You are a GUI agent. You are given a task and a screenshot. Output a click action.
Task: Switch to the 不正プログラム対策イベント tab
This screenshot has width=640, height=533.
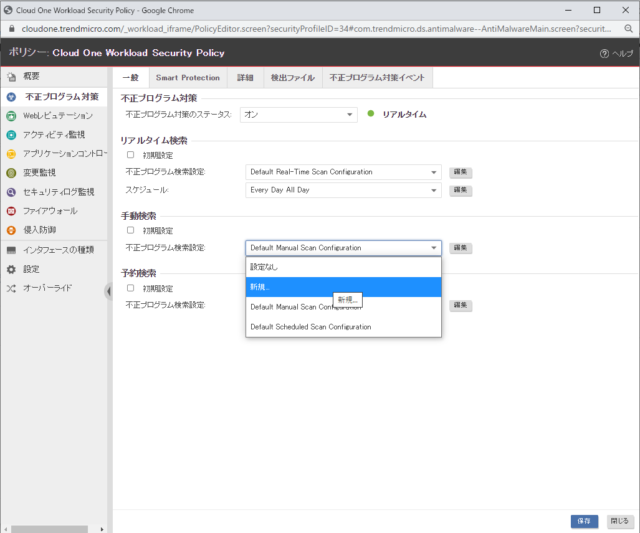(377, 78)
